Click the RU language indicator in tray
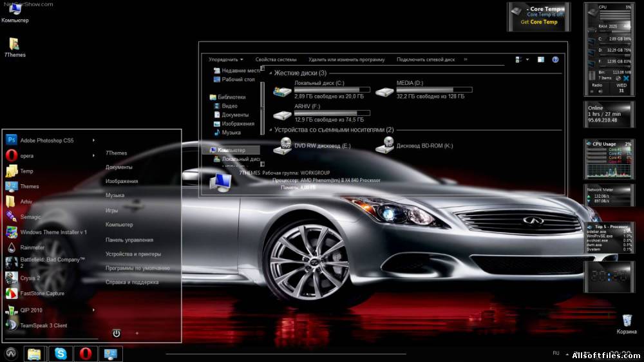This screenshot has height=362, width=644. tap(556, 353)
